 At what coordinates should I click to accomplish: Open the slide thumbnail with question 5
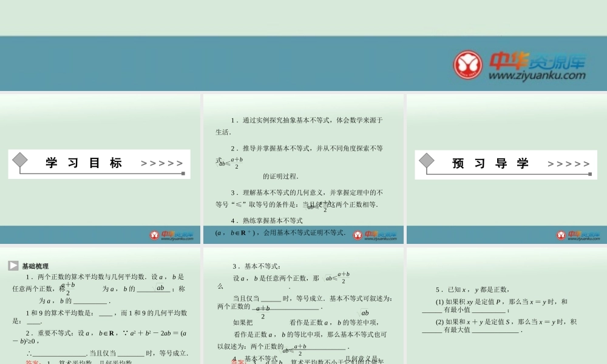click(x=507, y=306)
